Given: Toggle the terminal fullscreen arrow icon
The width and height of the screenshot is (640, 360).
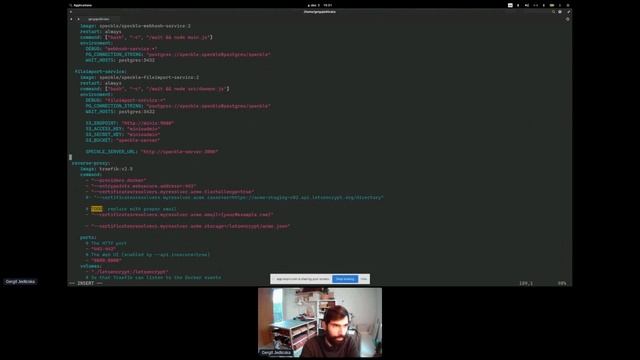Looking at the screenshot, I should click(568, 12).
